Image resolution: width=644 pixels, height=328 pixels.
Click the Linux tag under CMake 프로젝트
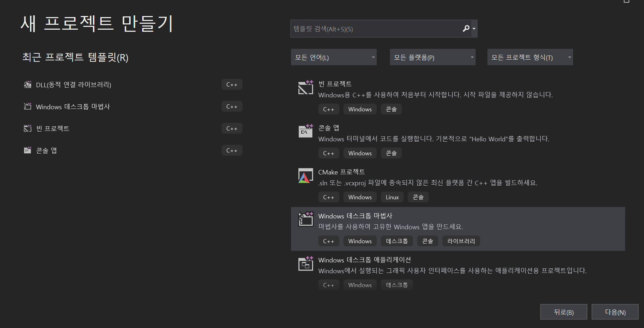392,197
